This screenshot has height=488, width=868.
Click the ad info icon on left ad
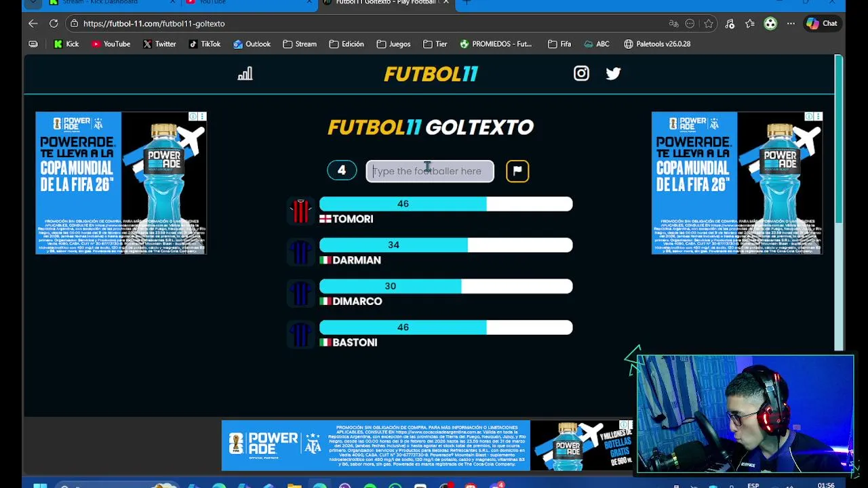(193, 117)
